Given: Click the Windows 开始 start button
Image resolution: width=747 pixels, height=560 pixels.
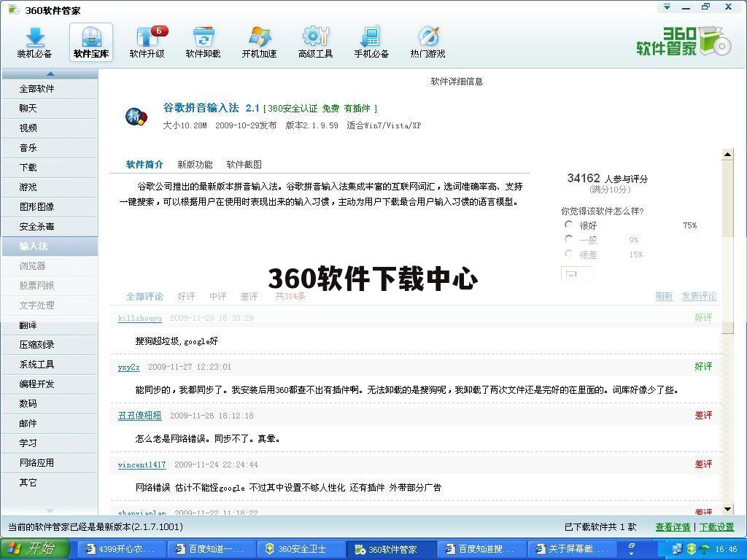Looking at the screenshot, I should 34,548.
